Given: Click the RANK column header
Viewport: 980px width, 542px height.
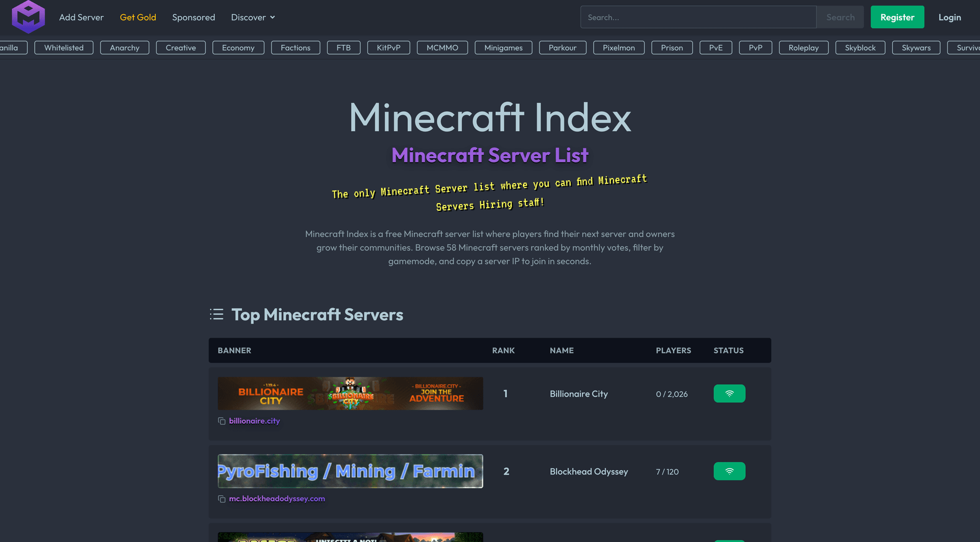Looking at the screenshot, I should click(503, 351).
